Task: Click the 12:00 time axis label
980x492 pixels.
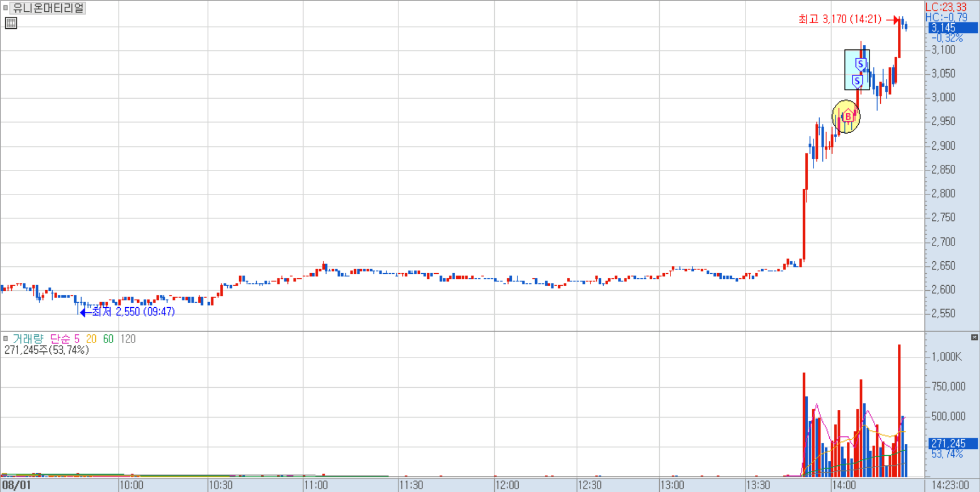Action: pos(507,485)
